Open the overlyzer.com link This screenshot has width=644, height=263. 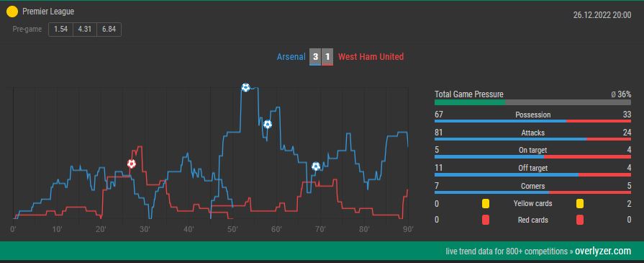click(602, 251)
